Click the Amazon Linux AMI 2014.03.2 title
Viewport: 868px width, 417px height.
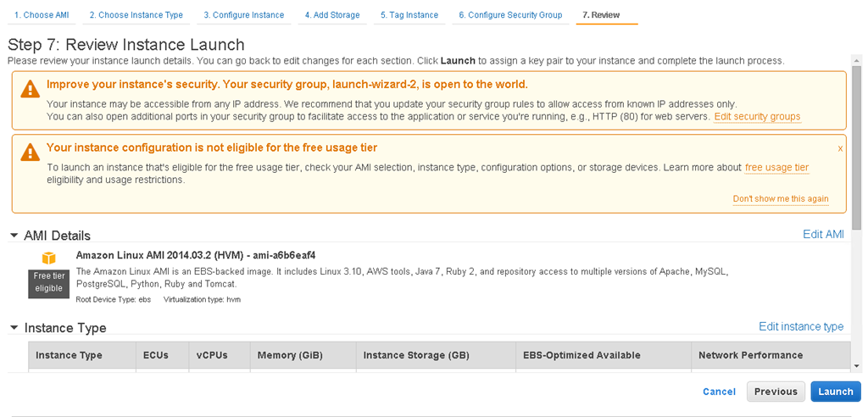pos(196,255)
